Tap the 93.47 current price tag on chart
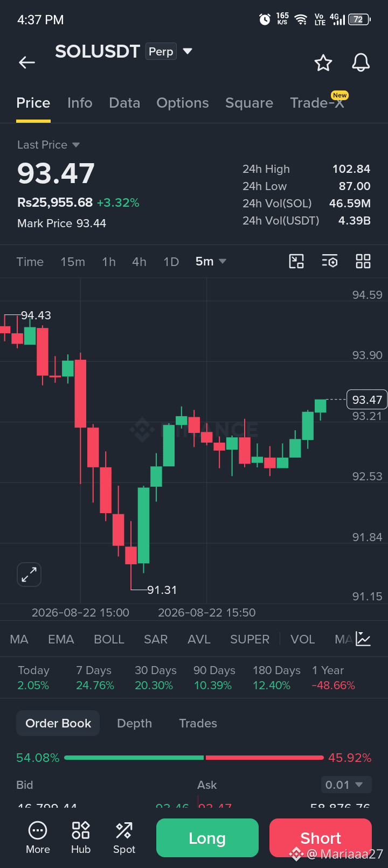 367,400
